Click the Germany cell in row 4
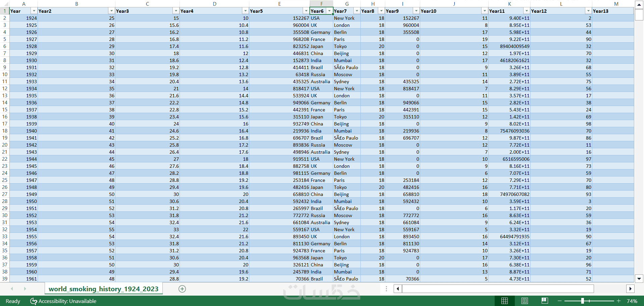 coord(321,32)
